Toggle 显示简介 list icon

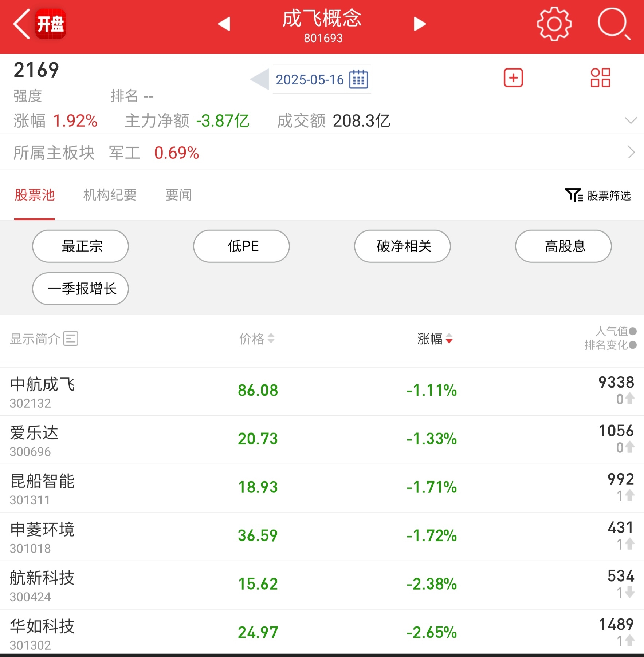tap(71, 339)
